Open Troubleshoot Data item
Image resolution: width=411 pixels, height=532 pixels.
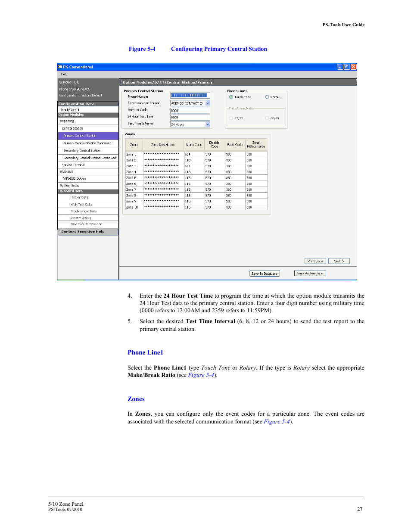coord(88,212)
